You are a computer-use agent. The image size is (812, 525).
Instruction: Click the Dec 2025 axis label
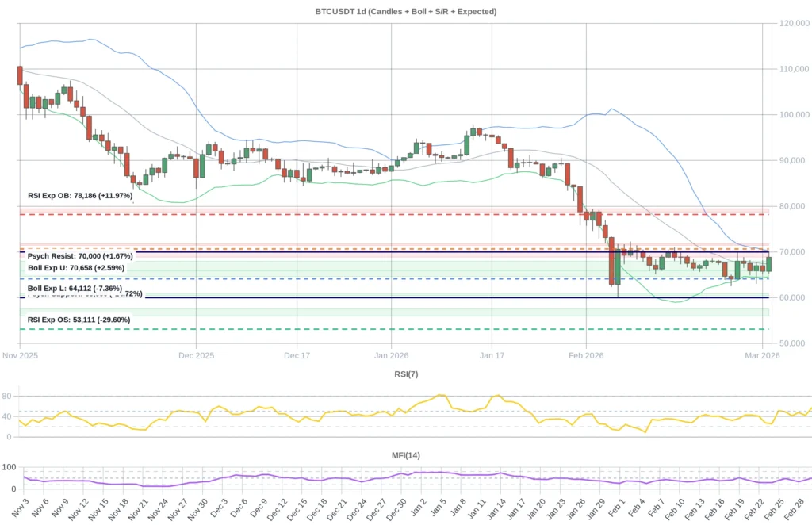point(196,355)
